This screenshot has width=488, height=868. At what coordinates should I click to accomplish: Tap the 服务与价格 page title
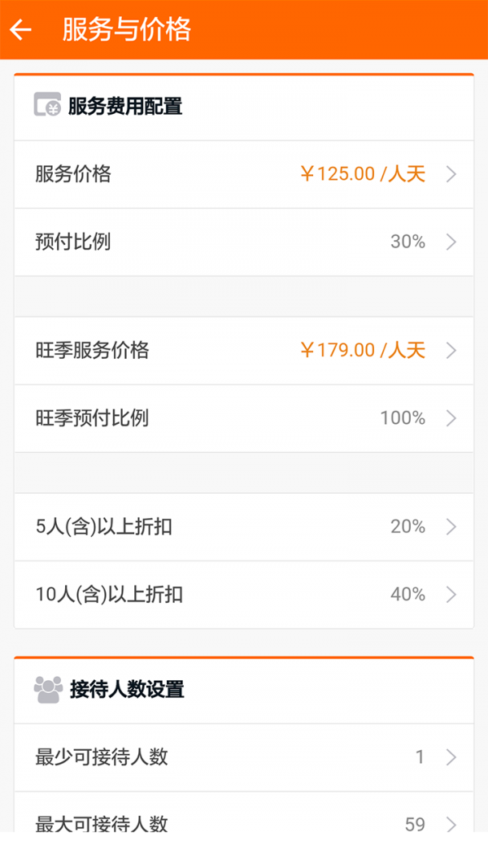(127, 30)
